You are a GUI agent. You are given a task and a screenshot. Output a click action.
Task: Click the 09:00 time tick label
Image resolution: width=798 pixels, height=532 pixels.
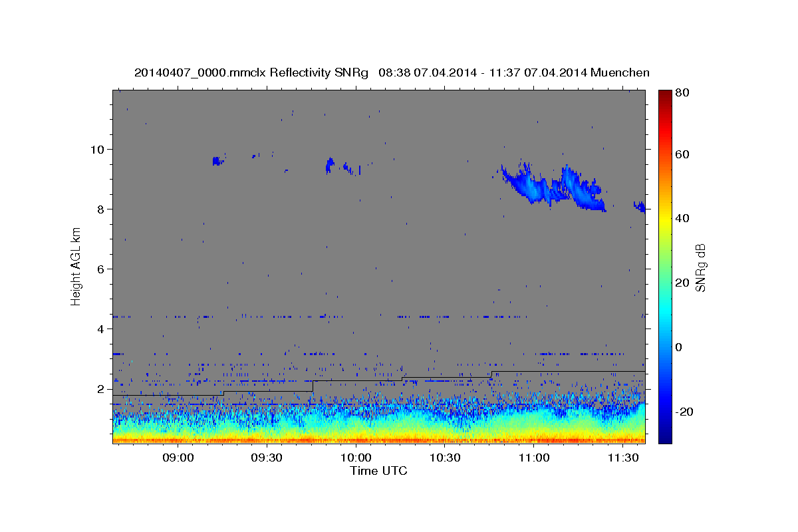click(x=178, y=458)
